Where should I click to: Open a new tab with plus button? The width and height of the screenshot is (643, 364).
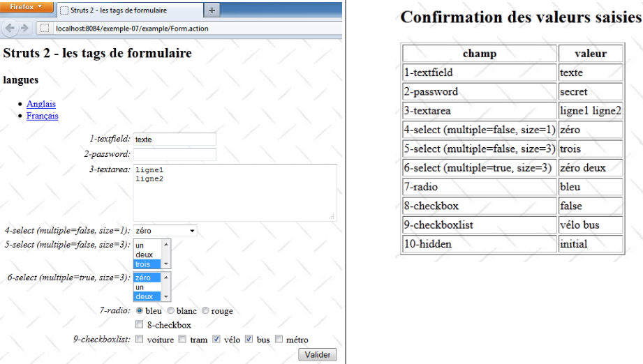pyautogui.click(x=212, y=10)
